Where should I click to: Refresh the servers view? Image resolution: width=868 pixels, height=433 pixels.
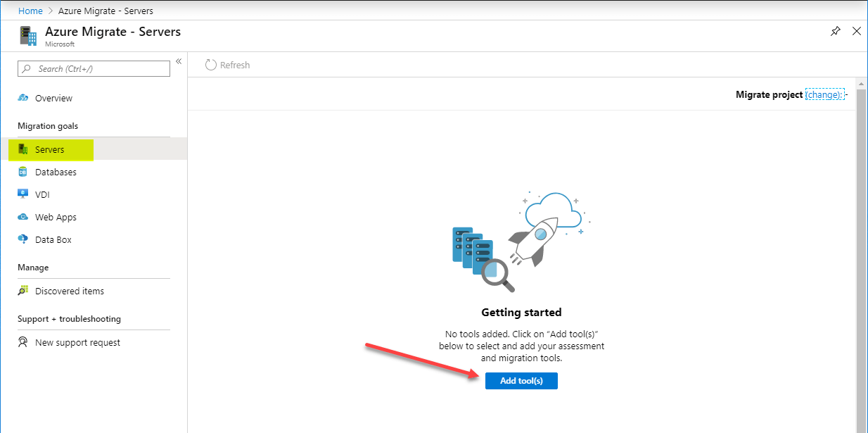[x=227, y=65]
